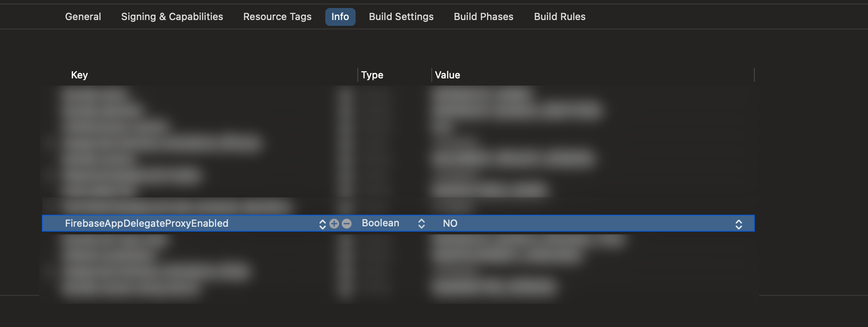This screenshot has height=327, width=868.
Task: Click the remove row minus icon
Action: pos(347,224)
